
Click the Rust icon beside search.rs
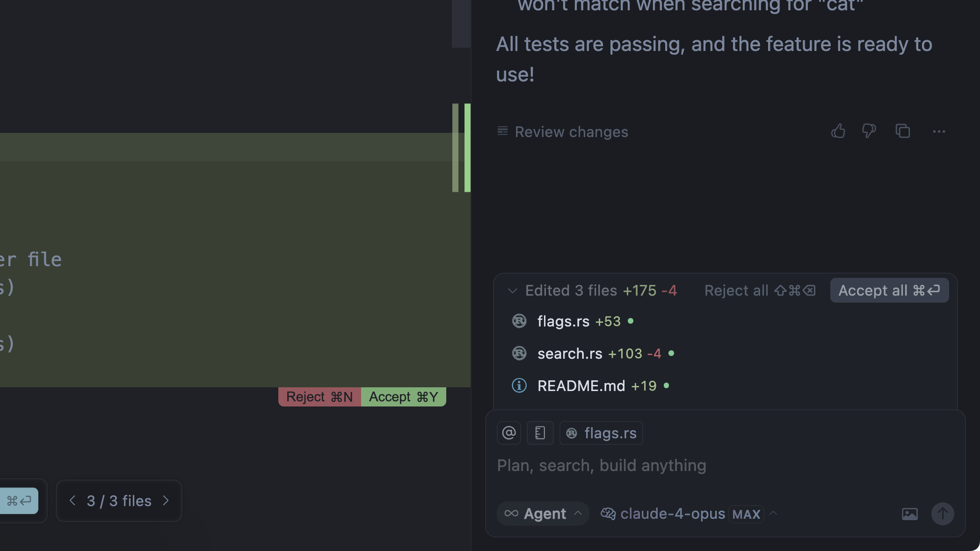pos(519,353)
